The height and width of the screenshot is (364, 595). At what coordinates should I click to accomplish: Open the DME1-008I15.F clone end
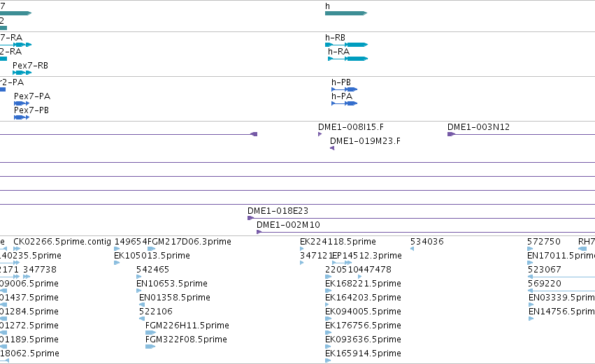coord(320,134)
